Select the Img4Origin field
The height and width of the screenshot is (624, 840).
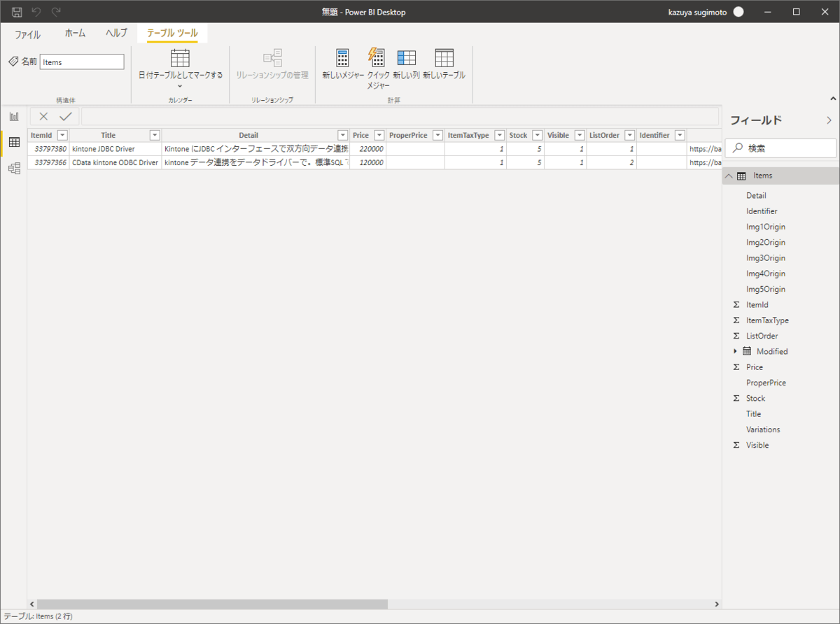click(x=766, y=274)
